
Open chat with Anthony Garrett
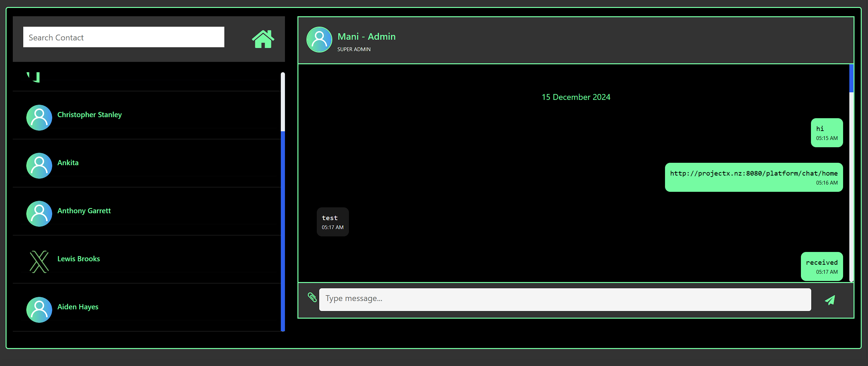(x=84, y=210)
